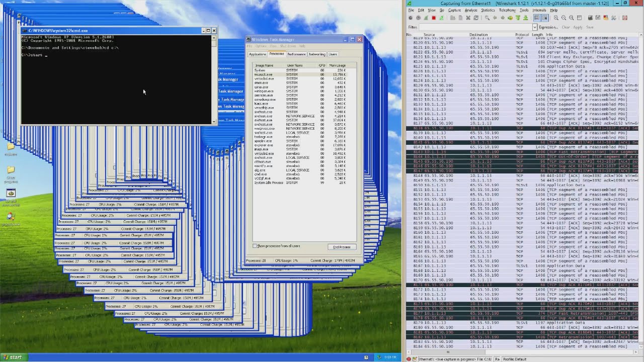Click Wireshark go to packet icon
The width and height of the screenshot is (644, 362).
pos(510,18)
